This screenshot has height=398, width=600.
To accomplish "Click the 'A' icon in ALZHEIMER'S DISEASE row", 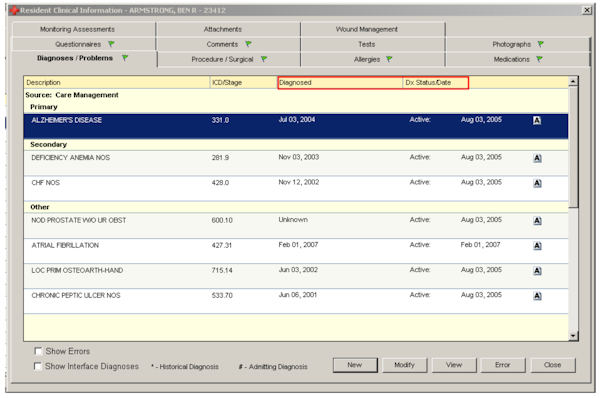I will click(x=537, y=121).
